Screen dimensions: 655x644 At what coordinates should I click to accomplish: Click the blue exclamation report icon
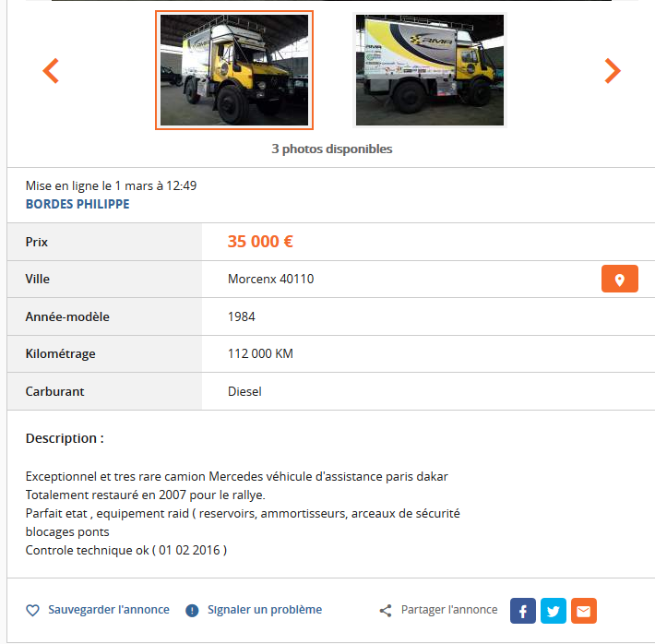(x=192, y=611)
